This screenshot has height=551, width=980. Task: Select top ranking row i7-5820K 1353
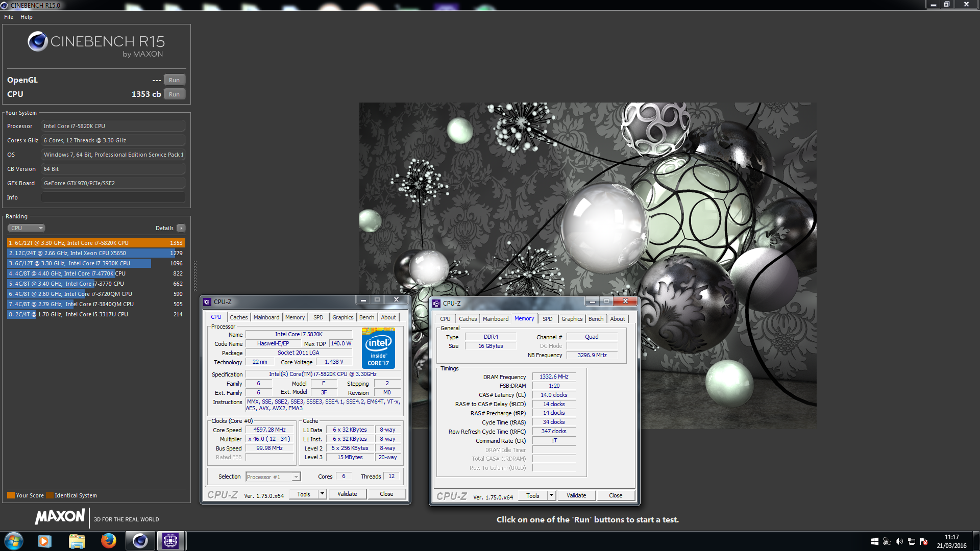tap(96, 243)
